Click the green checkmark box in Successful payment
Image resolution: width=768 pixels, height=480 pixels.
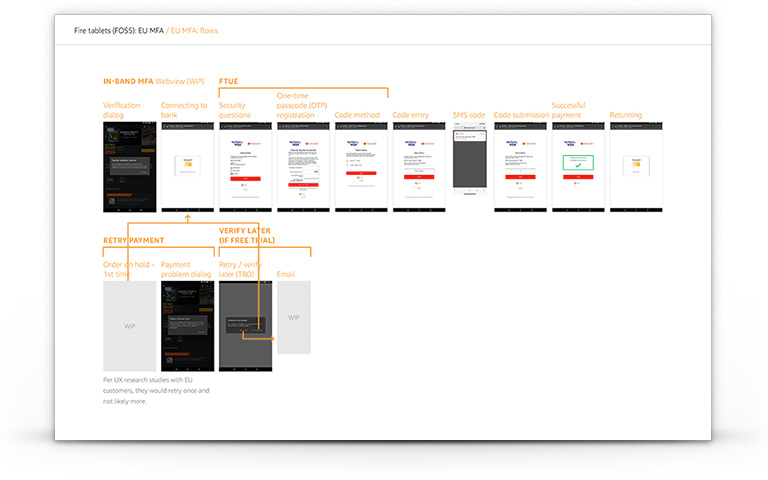click(578, 163)
